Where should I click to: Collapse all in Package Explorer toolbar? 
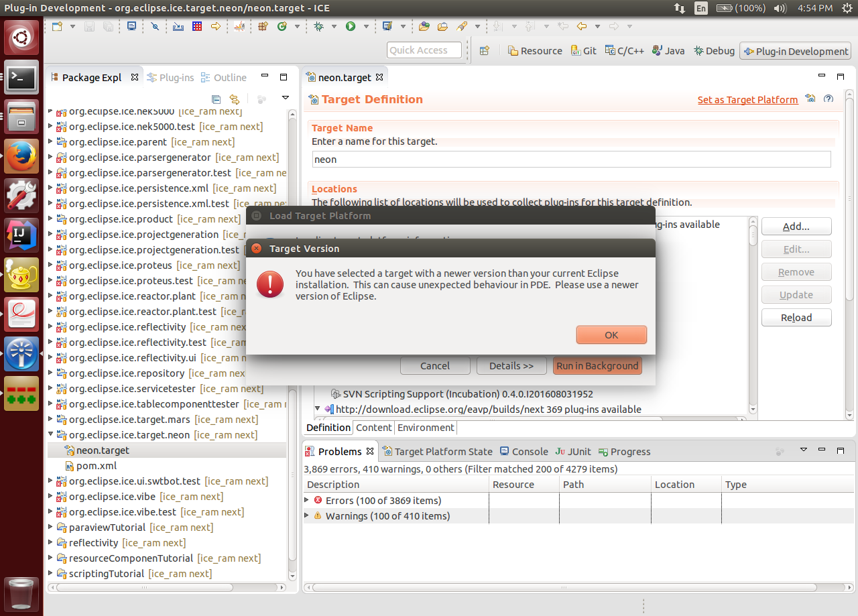pyautogui.click(x=216, y=99)
